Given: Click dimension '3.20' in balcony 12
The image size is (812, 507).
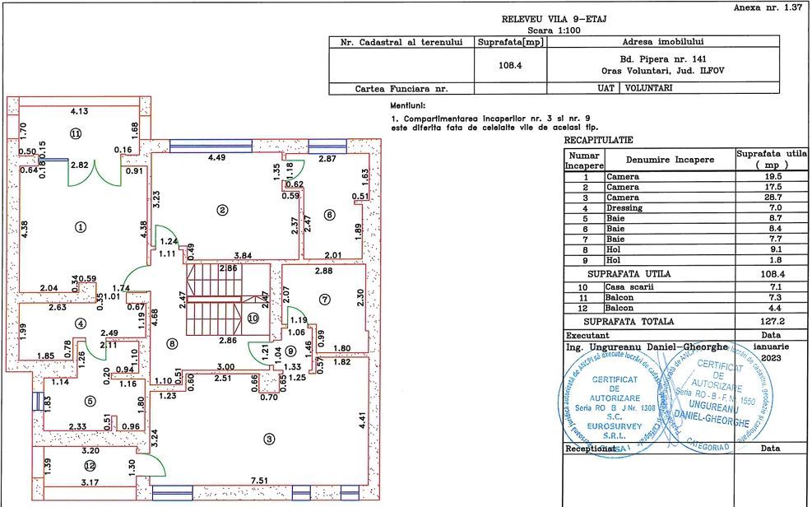Looking at the screenshot, I should (x=90, y=451).
